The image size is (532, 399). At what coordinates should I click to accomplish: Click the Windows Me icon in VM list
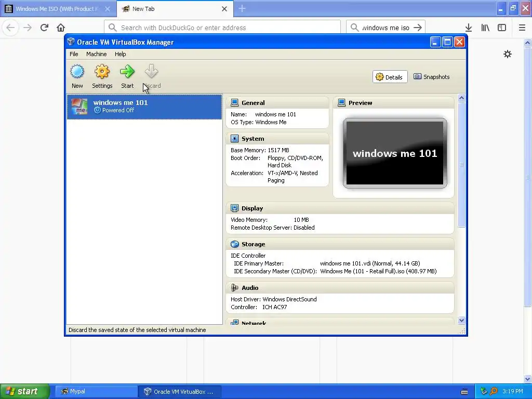[x=79, y=107]
